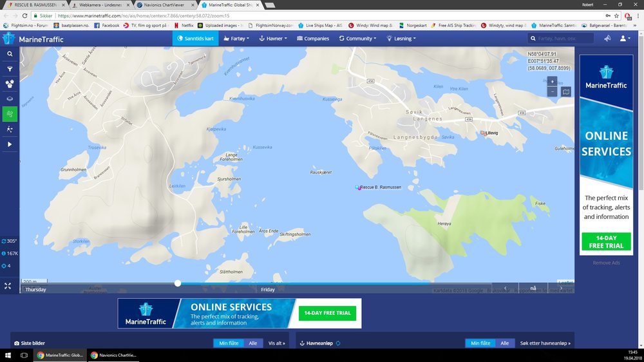The width and height of the screenshot is (644, 362).
Task: Switch to RESCUE B. RASMUSSEN browser tab
Action: 35,5
